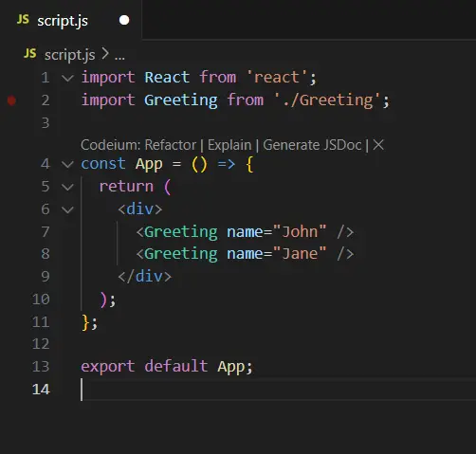Collapse the App function at line 4

(x=67, y=164)
